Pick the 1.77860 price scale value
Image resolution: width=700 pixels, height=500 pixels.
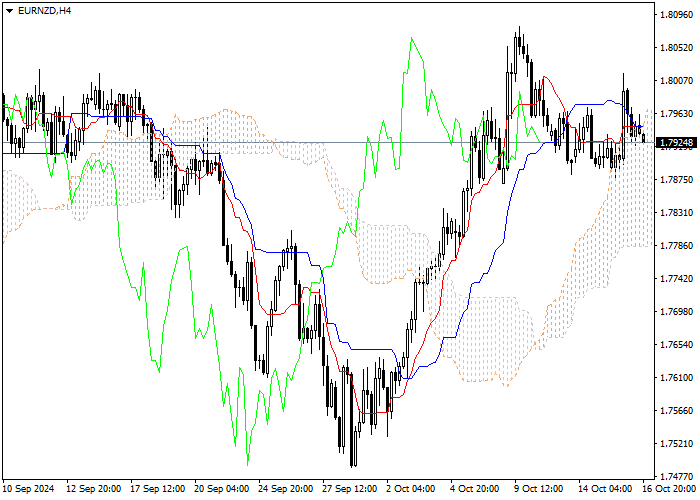tap(676, 246)
